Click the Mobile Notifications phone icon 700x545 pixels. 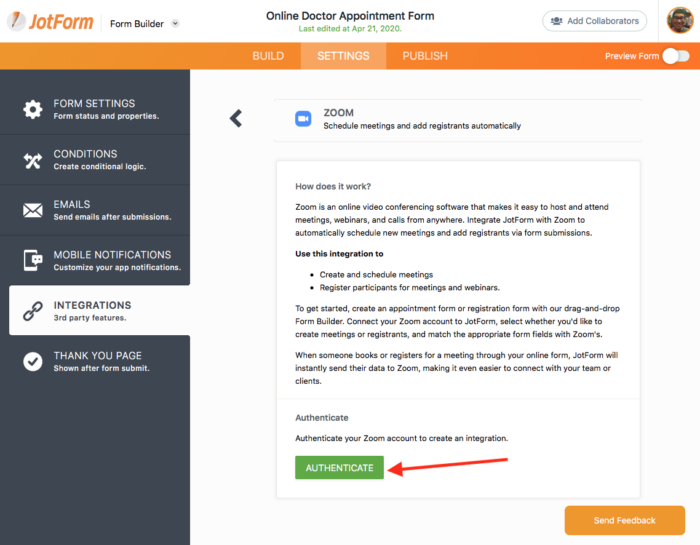tap(33, 261)
